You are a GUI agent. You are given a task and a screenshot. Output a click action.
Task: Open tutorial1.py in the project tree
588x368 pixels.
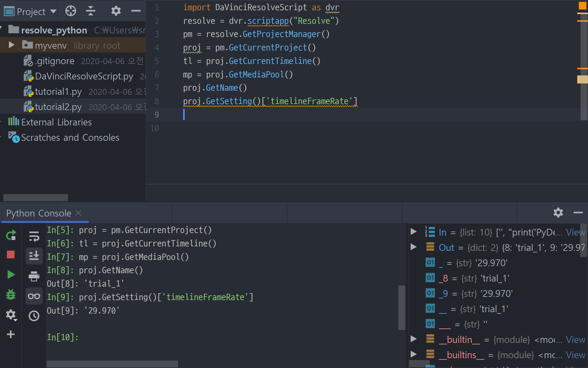pyautogui.click(x=58, y=91)
